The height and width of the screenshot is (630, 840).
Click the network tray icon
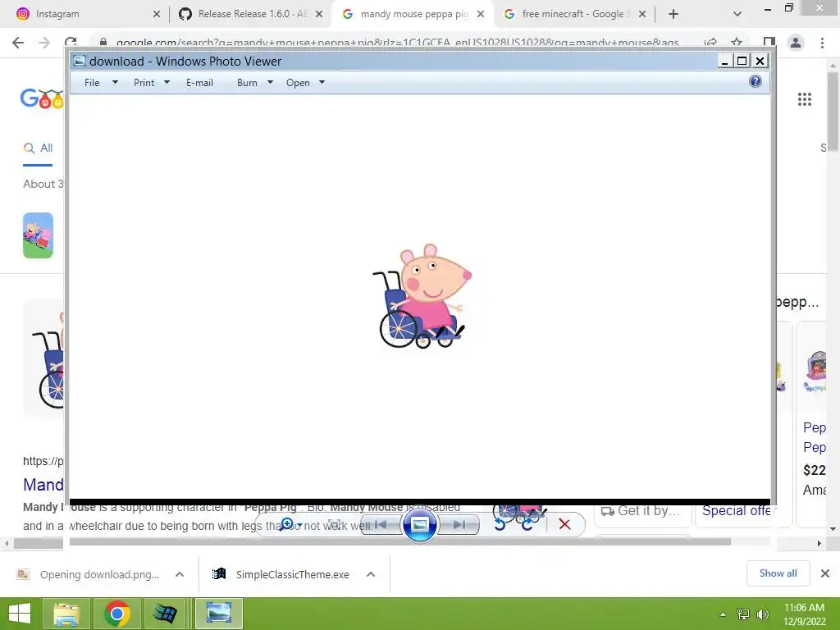[743, 614]
